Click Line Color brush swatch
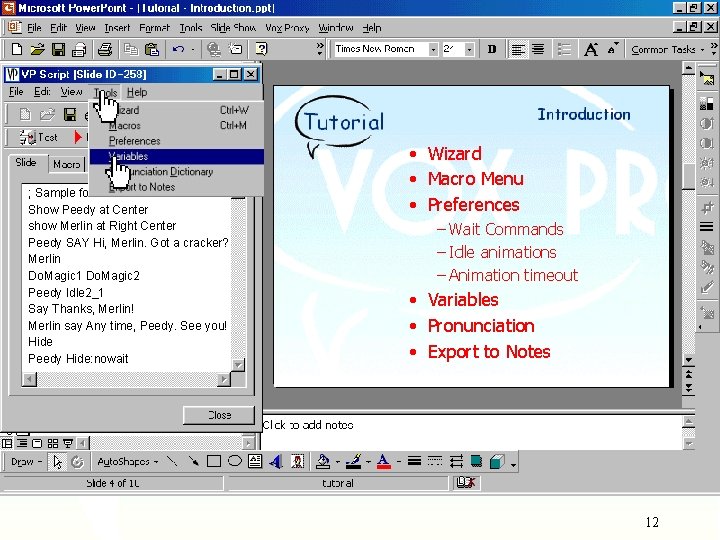The height and width of the screenshot is (540, 720). click(354, 461)
